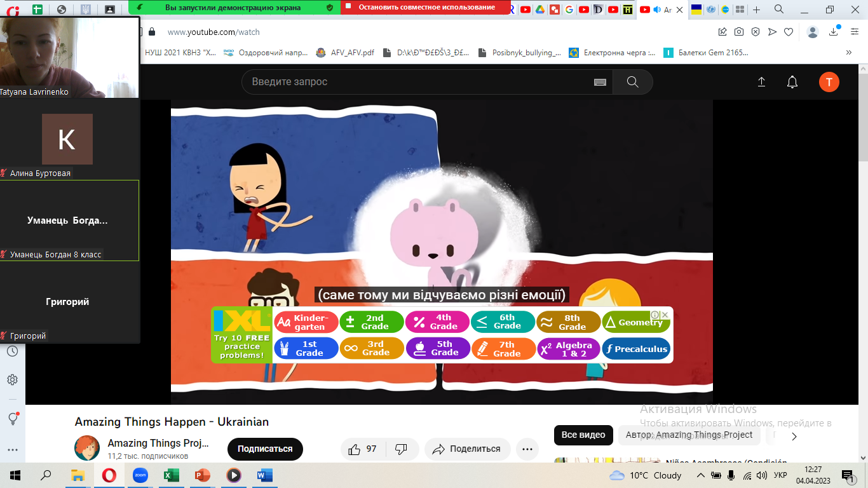Click Opera snapshot camera icon
868x488 pixels.
coord(739,32)
